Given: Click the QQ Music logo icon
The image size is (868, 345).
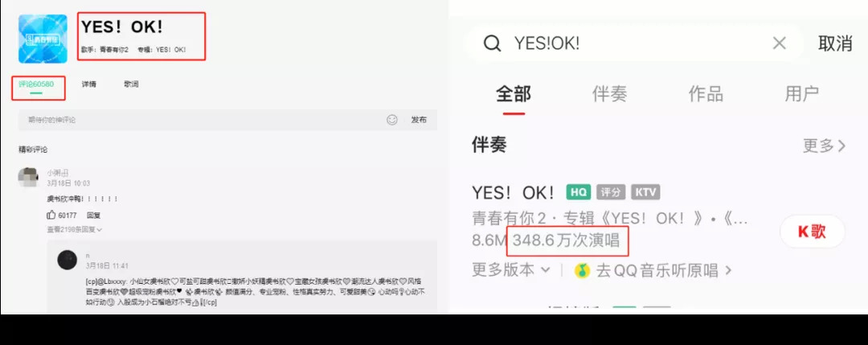Looking at the screenshot, I should point(582,270).
